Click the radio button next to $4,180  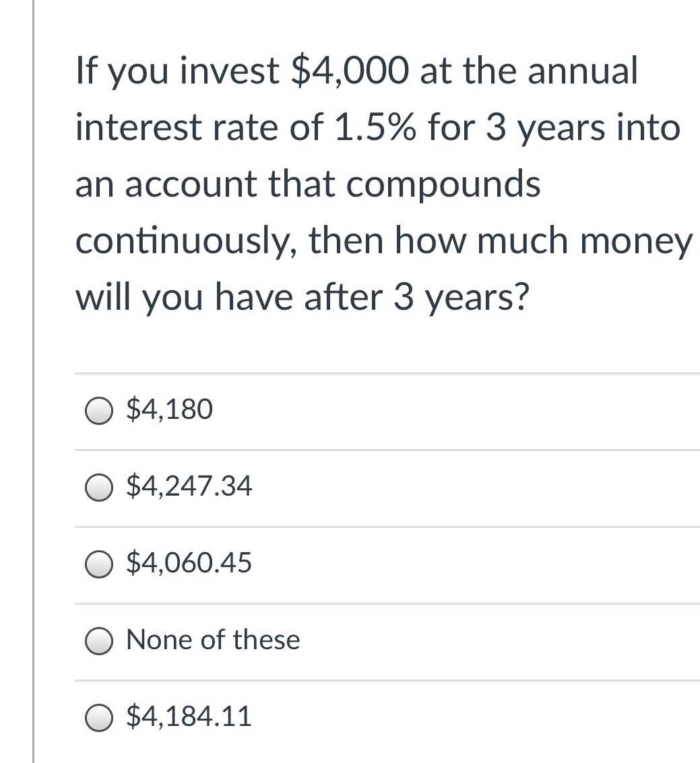click(99, 411)
